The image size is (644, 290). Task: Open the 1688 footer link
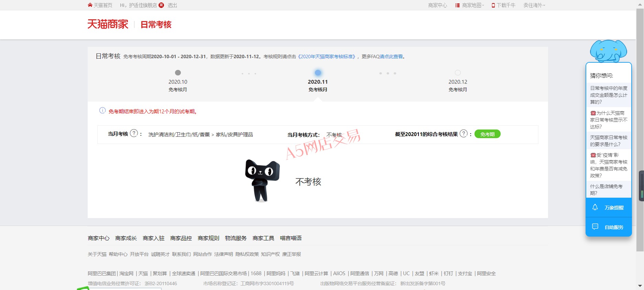(256, 273)
